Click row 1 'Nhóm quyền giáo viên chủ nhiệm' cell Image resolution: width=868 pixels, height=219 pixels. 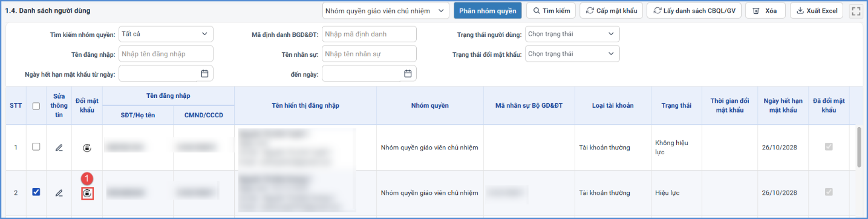(429, 148)
